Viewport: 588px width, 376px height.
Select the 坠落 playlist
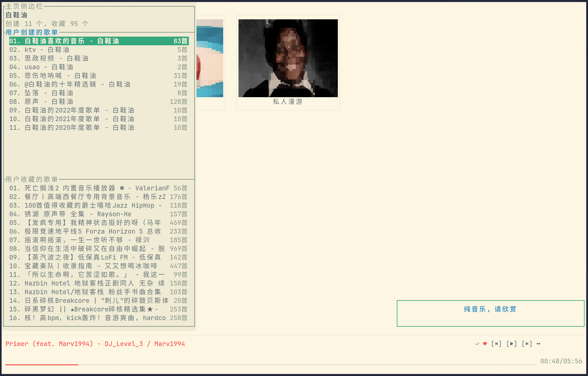click(99, 93)
